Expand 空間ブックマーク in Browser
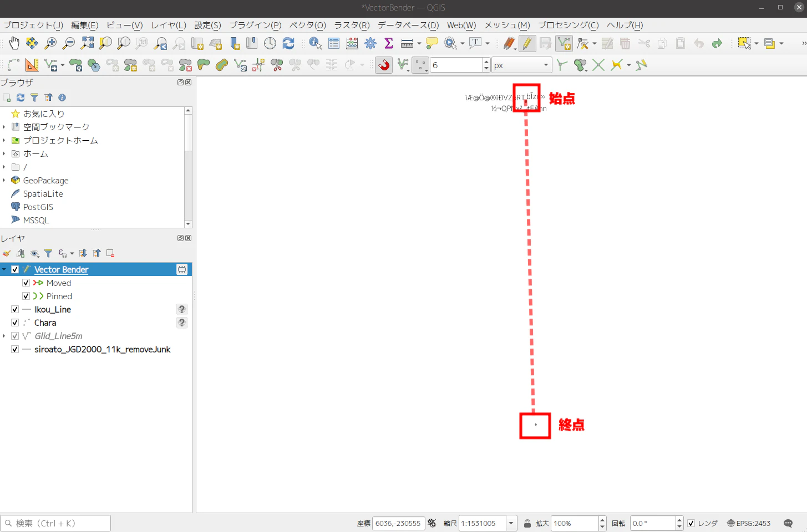Screen dimensions: 807x532 point(4,127)
